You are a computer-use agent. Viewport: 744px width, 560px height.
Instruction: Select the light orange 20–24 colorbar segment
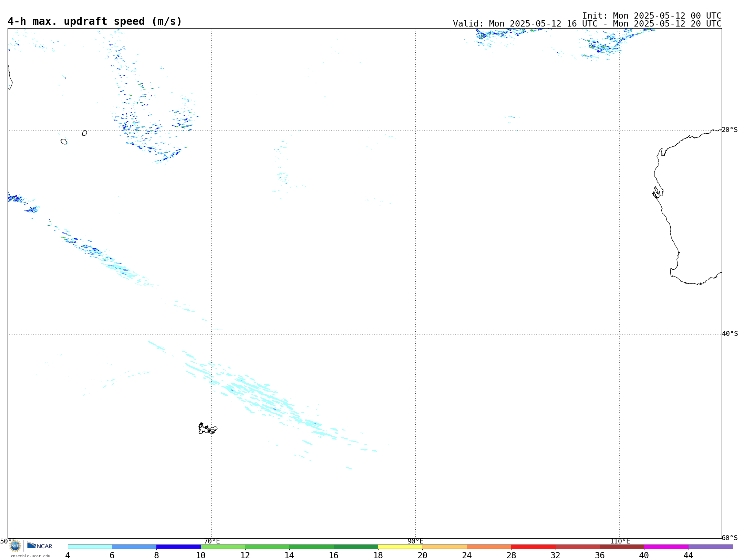point(445,547)
